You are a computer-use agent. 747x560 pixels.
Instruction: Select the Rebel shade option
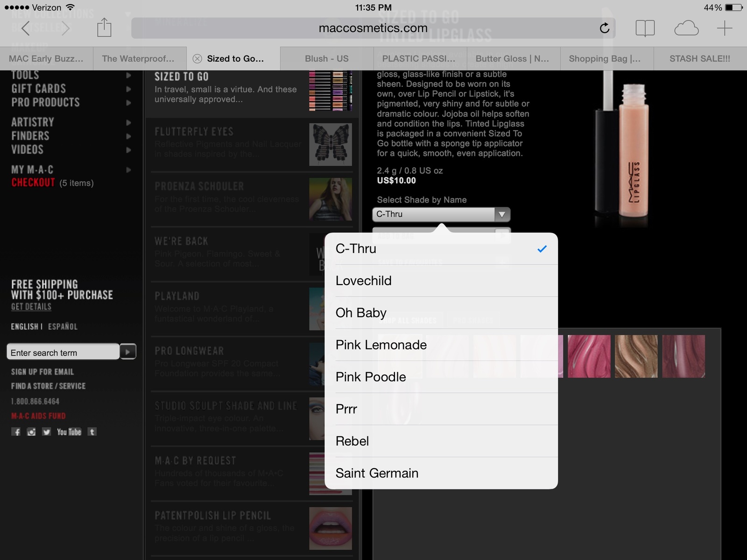point(441,441)
